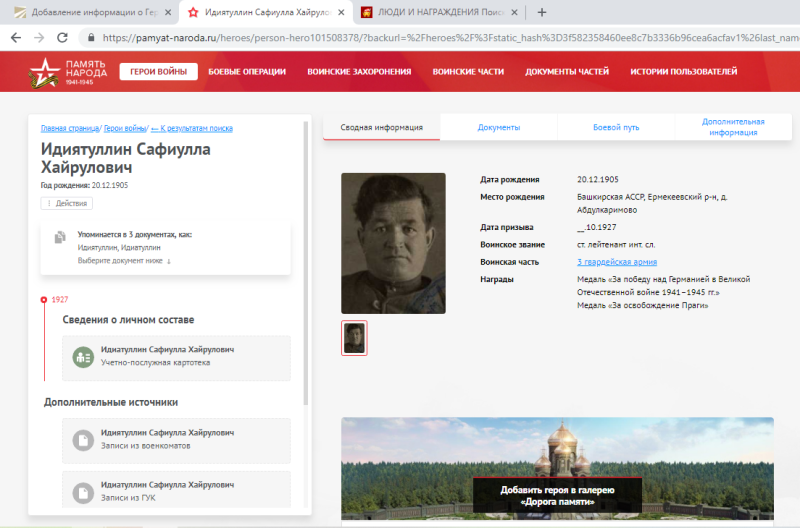
Task: Switch to the Боевой путь tab
Action: [x=616, y=128]
